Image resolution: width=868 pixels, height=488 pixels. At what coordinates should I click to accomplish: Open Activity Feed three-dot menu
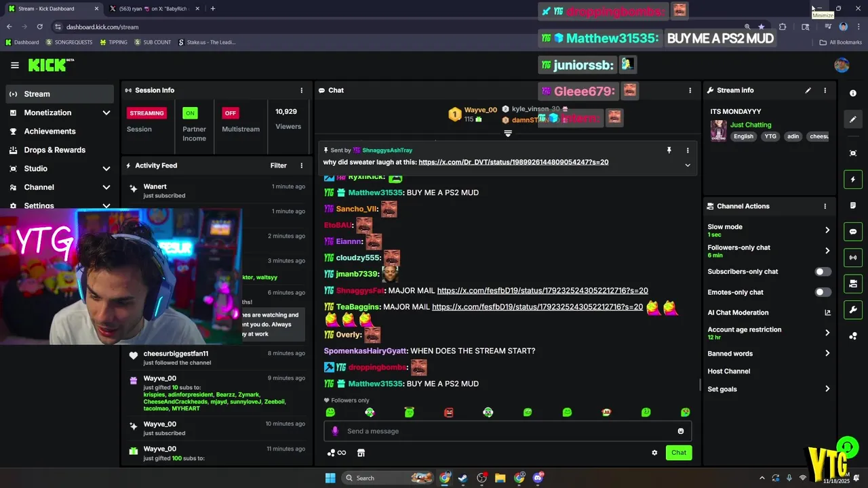pyautogui.click(x=302, y=165)
